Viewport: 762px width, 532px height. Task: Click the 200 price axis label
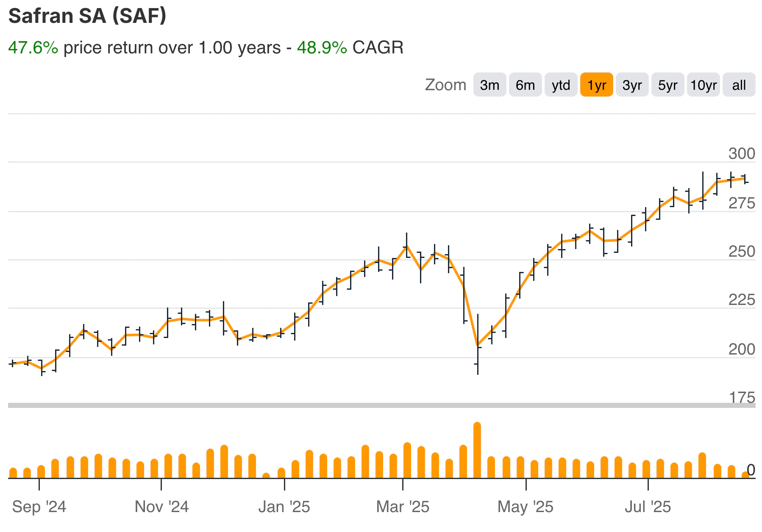[742, 349]
